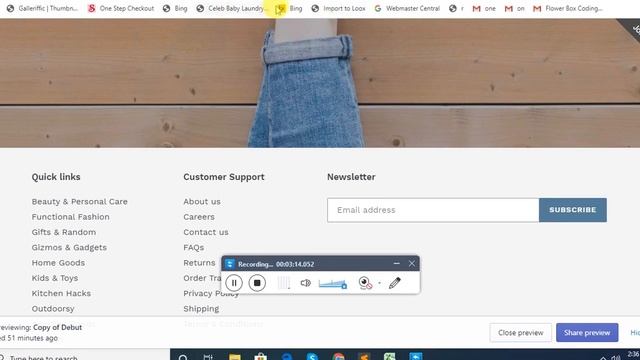Viewport: 640px width, 360px height.
Task: Visit Gizmos & Gadgets link
Action: [69, 247]
